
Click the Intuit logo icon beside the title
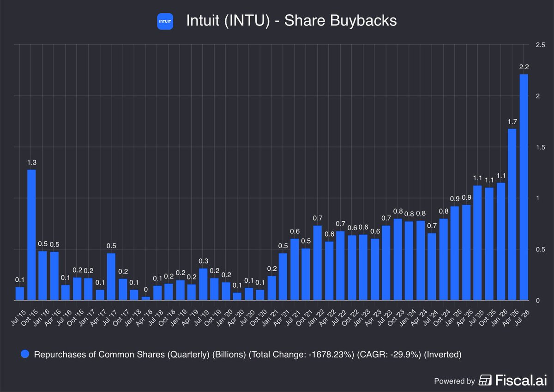coord(165,21)
